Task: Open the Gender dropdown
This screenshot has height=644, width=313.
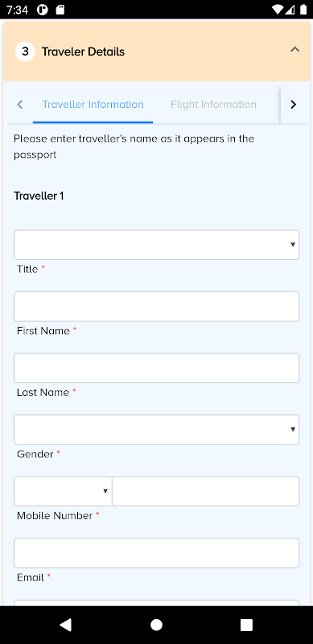Action: pos(156,430)
